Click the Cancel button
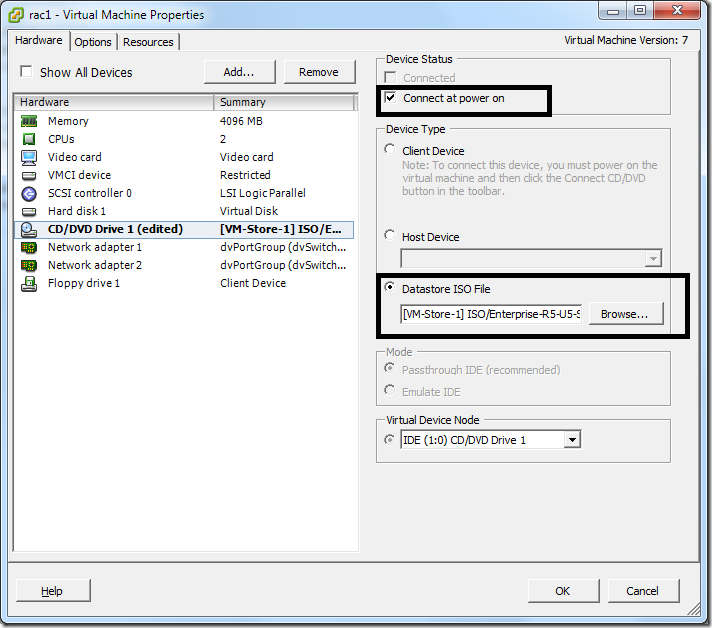Image resolution: width=712 pixels, height=628 pixels. (x=643, y=591)
